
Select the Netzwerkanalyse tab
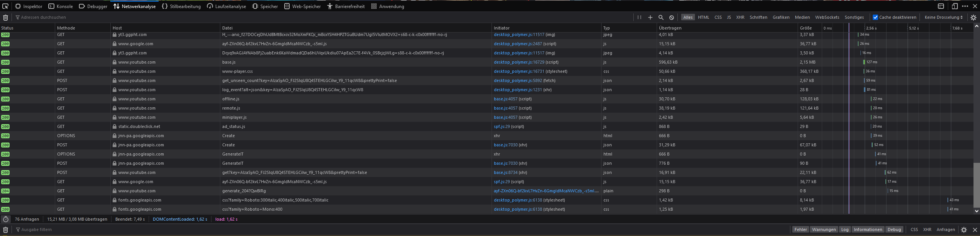pos(134,6)
